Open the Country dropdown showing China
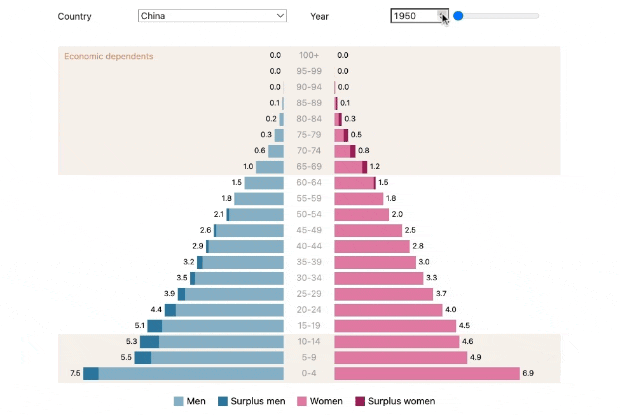 pyautogui.click(x=212, y=16)
